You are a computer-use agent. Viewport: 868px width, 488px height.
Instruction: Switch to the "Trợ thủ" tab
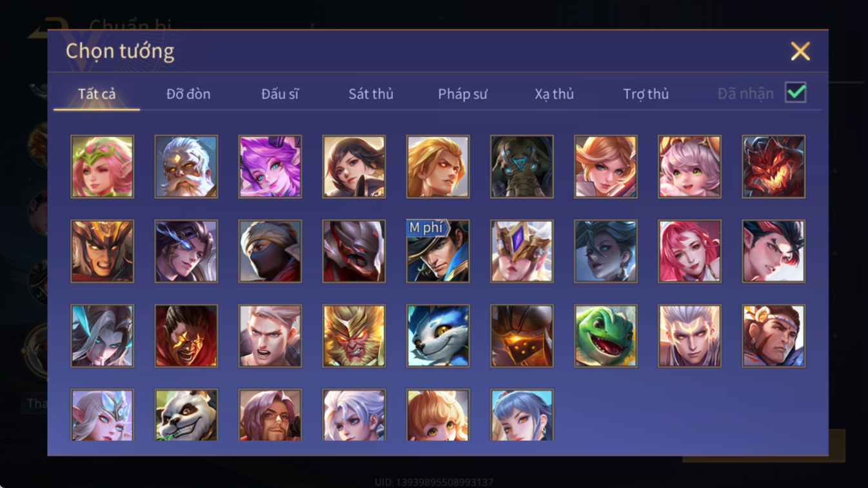646,94
